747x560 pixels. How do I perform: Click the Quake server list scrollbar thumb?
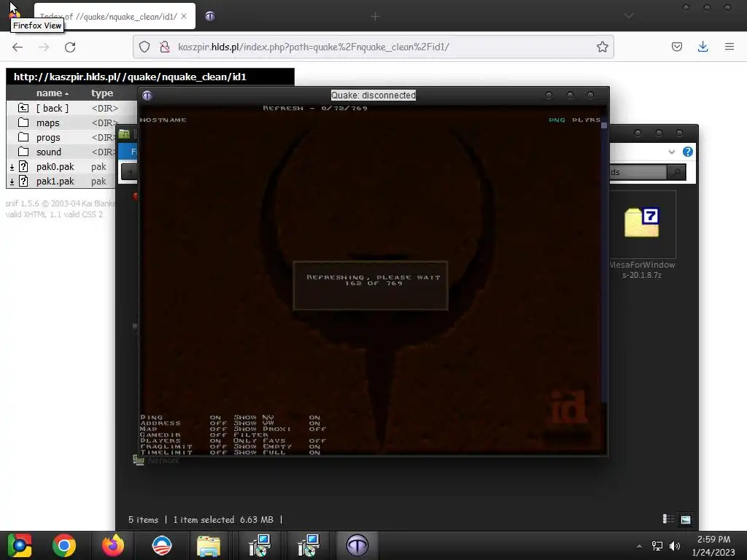(604, 125)
